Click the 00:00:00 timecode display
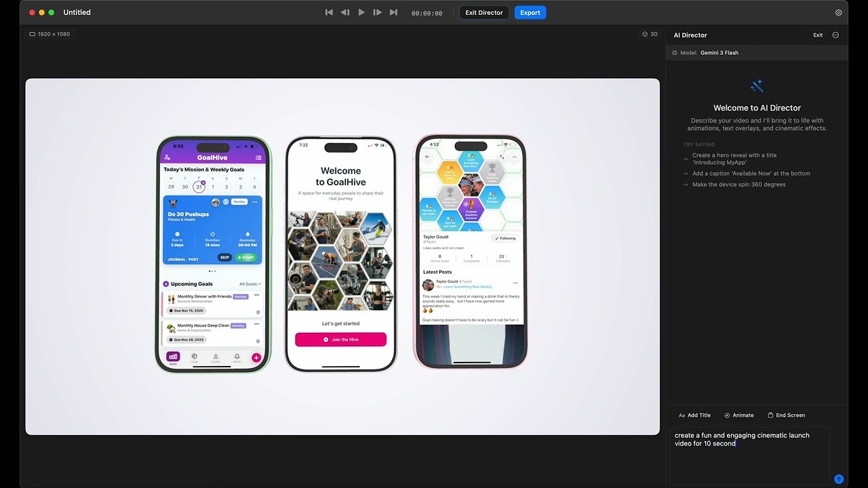The width and height of the screenshot is (868, 488). (x=427, y=13)
